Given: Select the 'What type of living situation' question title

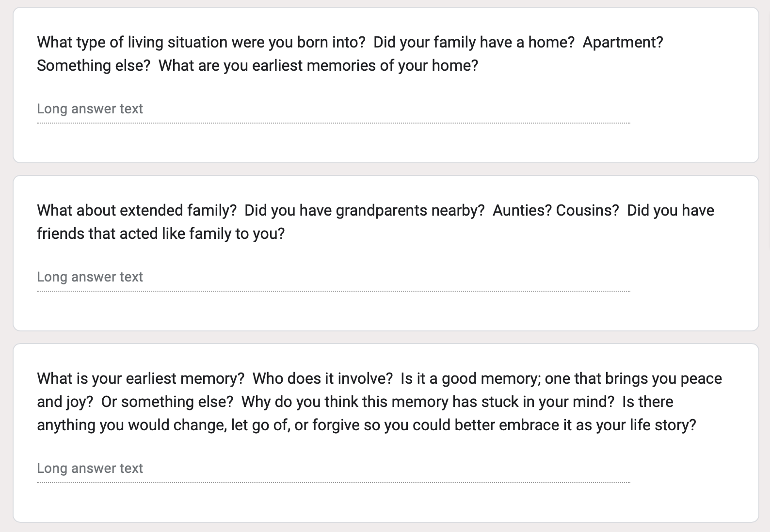Looking at the screenshot, I should point(350,54).
